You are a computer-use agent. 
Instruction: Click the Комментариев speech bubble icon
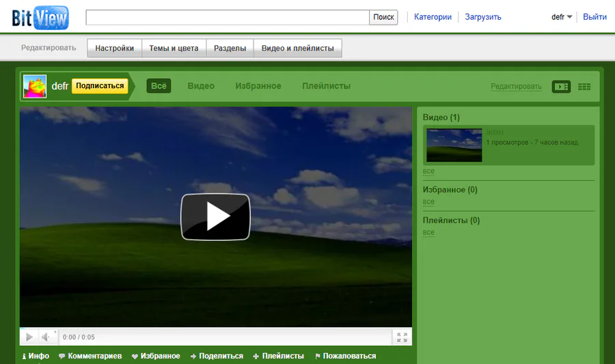point(61,356)
